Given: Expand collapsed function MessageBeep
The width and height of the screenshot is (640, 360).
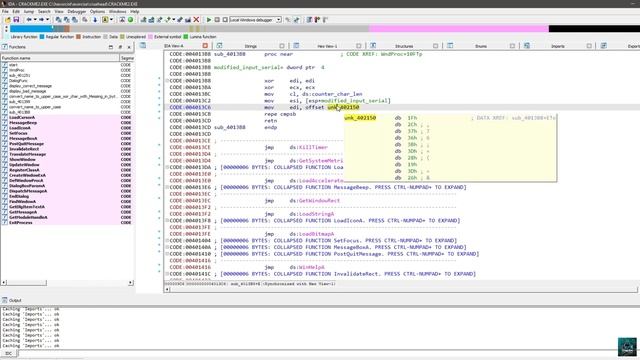Looking at the screenshot, I should coord(167,187).
